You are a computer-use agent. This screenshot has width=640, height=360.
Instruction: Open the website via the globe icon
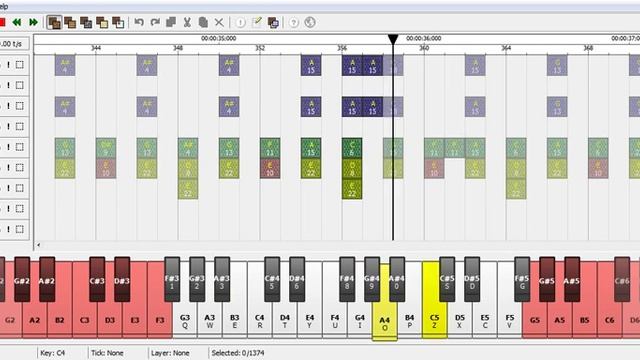click(310, 22)
